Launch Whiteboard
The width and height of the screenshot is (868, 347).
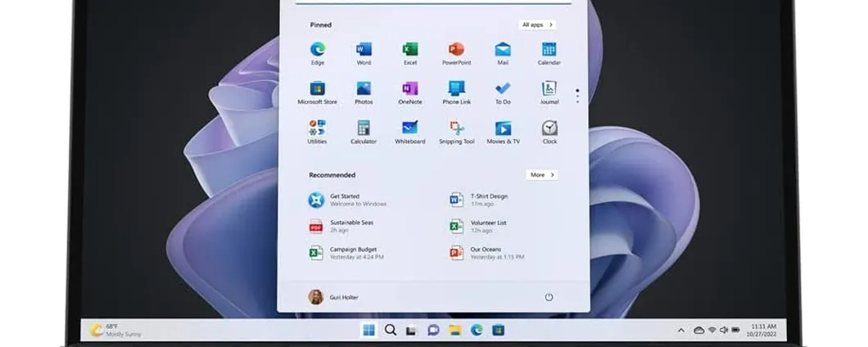point(410,133)
